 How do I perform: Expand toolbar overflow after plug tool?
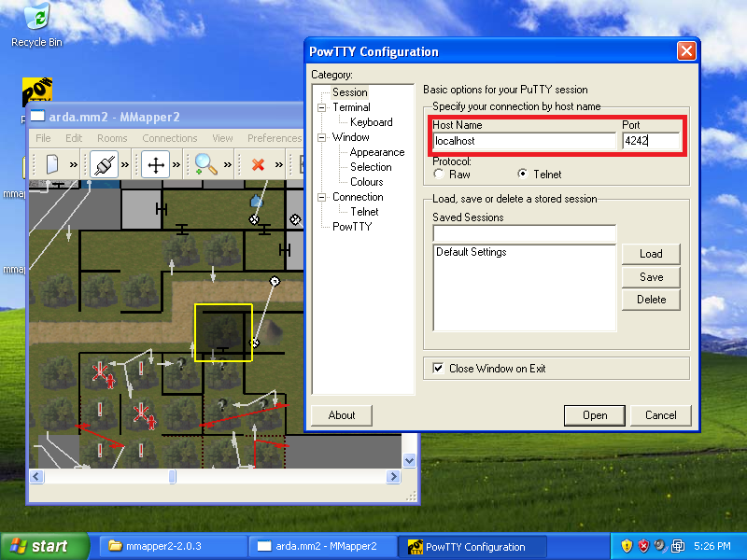pyautogui.click(x=125, y=165)
